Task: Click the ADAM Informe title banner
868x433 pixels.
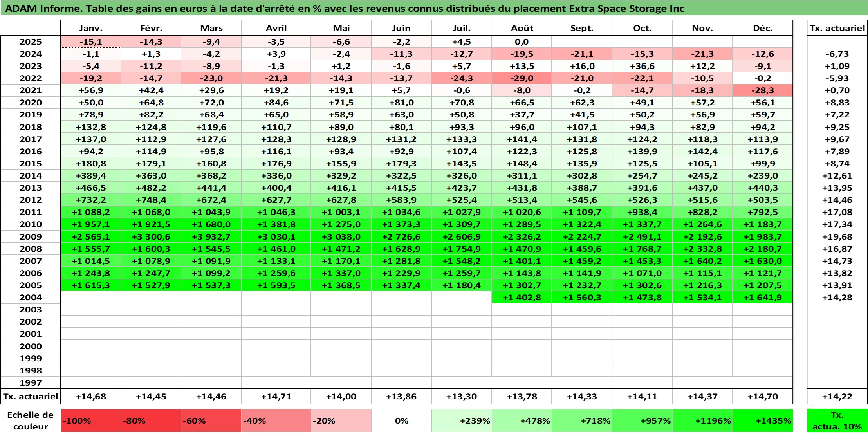Action: pyautogui.click(x=434, y=8)
